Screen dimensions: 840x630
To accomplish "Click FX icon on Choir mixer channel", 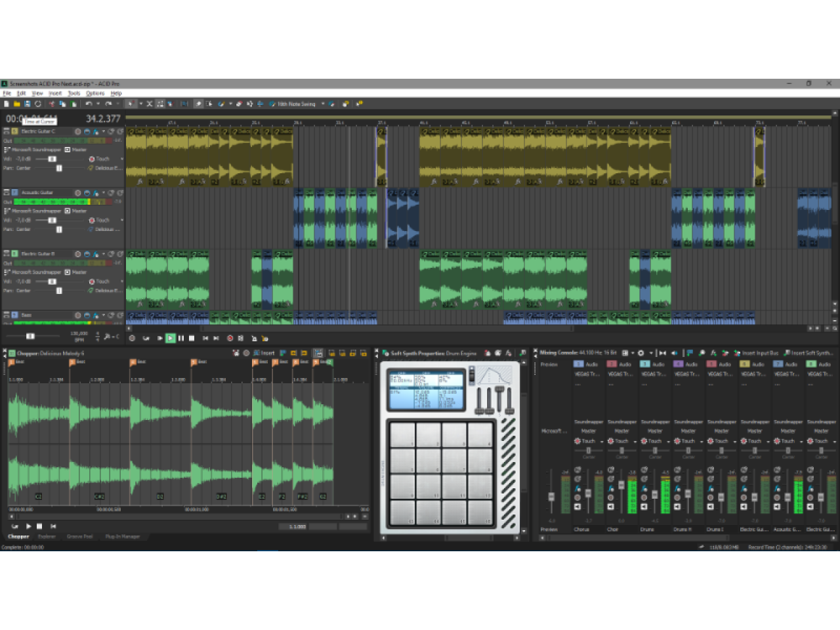I will [x=611, y=489].
